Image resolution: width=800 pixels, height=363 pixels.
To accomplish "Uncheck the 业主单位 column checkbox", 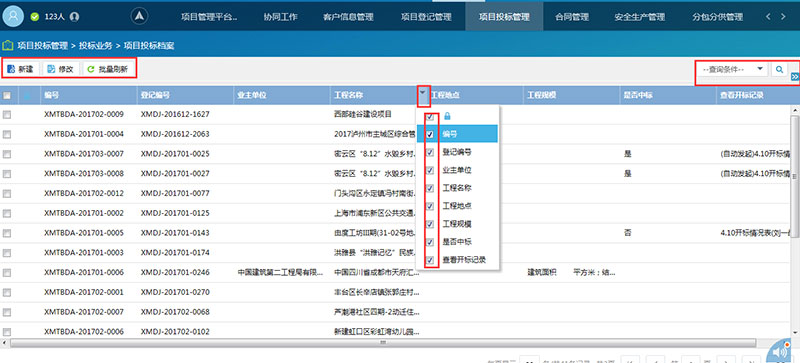I will tap(431, 170).
